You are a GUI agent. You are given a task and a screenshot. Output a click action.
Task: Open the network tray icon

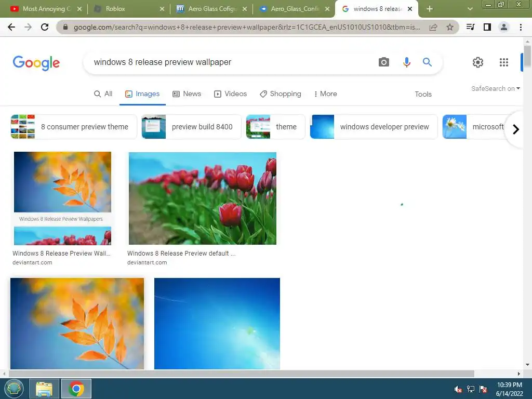(471, 389)
